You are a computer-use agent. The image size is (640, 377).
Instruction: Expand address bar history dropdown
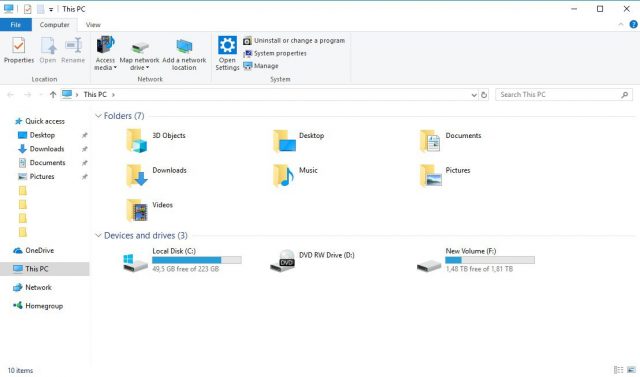tap(474, 95)
